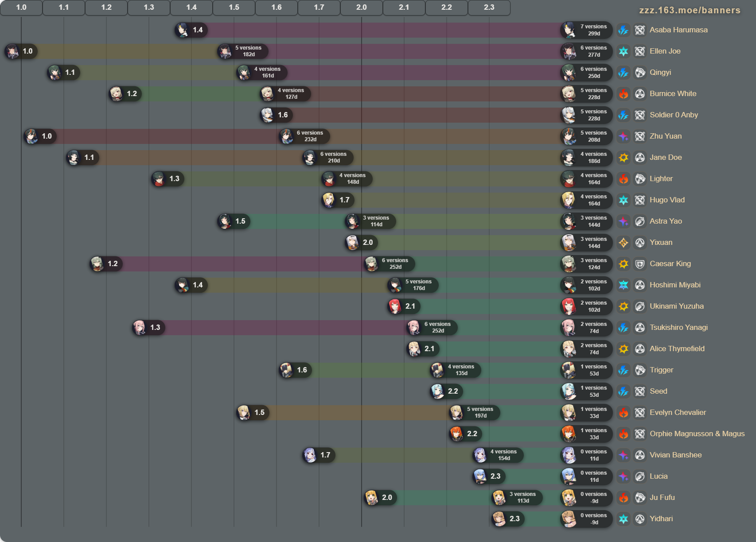756x542 pixels.
Task: Open the Hoshimi Miyabi character name
Action: [x=675, y=285]
